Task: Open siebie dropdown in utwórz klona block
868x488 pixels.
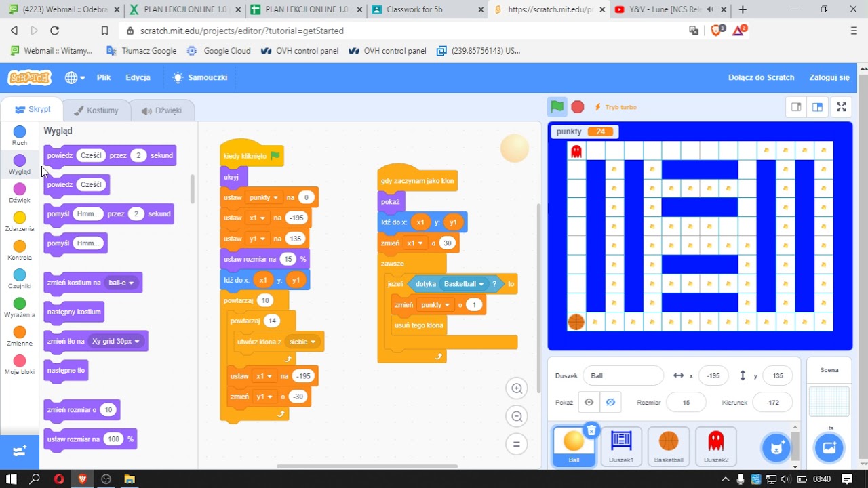Action: [302, 342]
